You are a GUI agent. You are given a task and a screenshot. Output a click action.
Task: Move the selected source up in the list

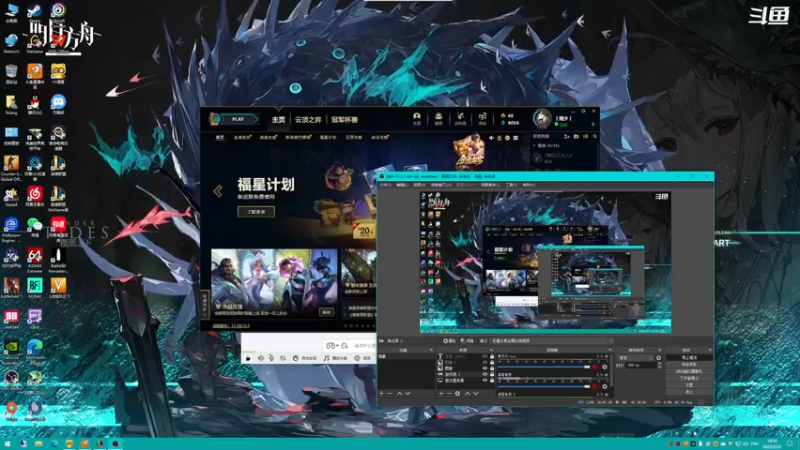[467, 393]
